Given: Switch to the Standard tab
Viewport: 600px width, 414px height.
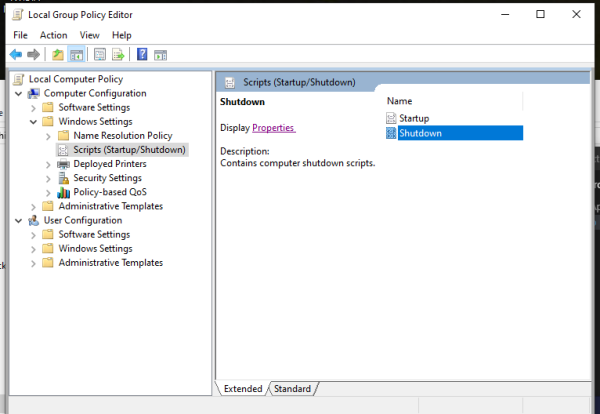Looking at the screenshot, I should coord(292,388).
